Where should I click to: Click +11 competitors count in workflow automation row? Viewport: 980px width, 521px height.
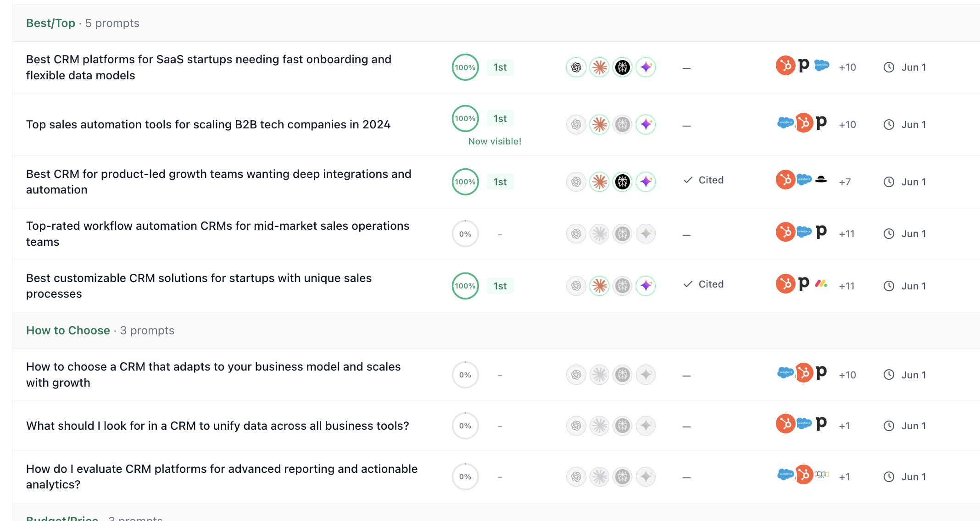(846, 234)
